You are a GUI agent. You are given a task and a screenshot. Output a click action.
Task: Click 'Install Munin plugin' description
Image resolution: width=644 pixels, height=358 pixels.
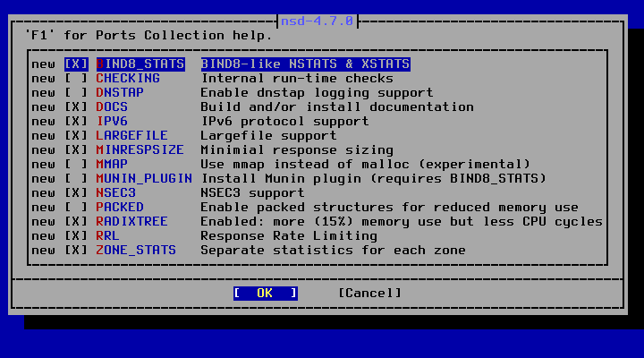pyautogui.click(x=373, y=179)
